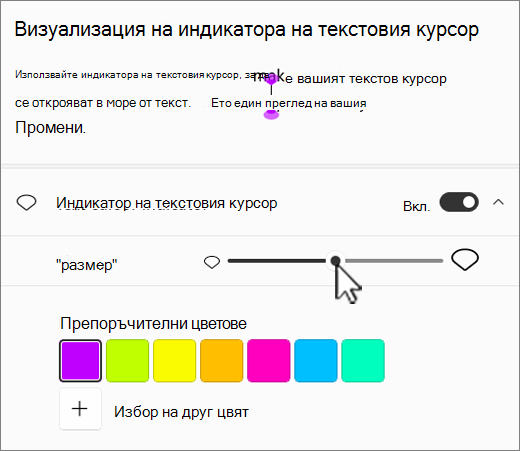520x451 pixels.
Task: Click the 'Индикатор на текстовия курсор' label
Action: tap(167, 203)
